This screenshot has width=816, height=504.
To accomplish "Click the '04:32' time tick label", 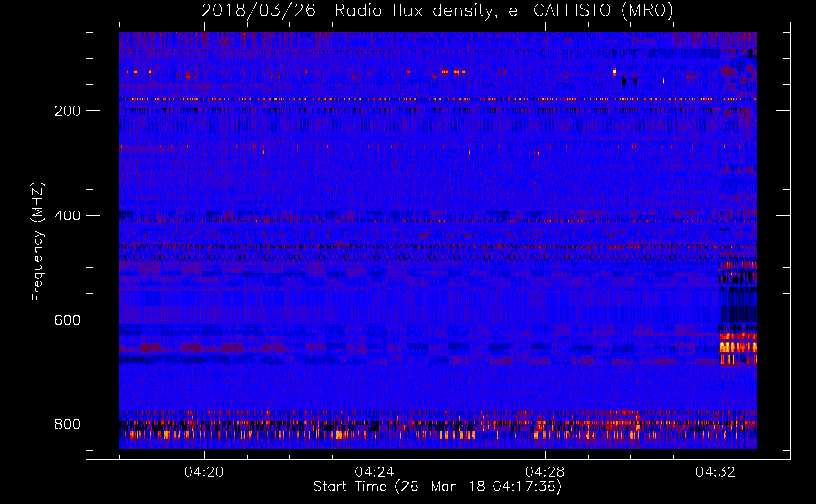I will (x=716, y=472).
